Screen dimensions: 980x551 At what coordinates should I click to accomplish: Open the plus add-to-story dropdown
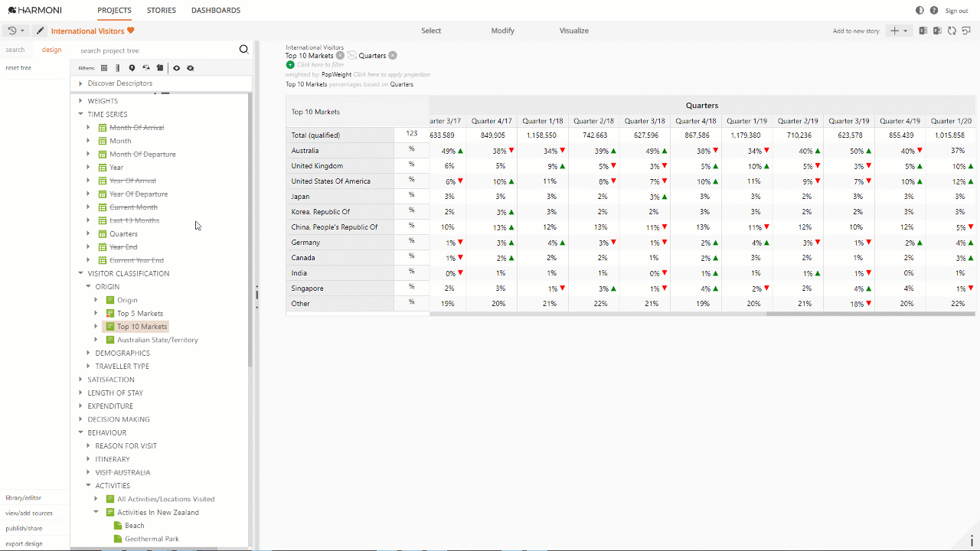(x=898, y=31)
